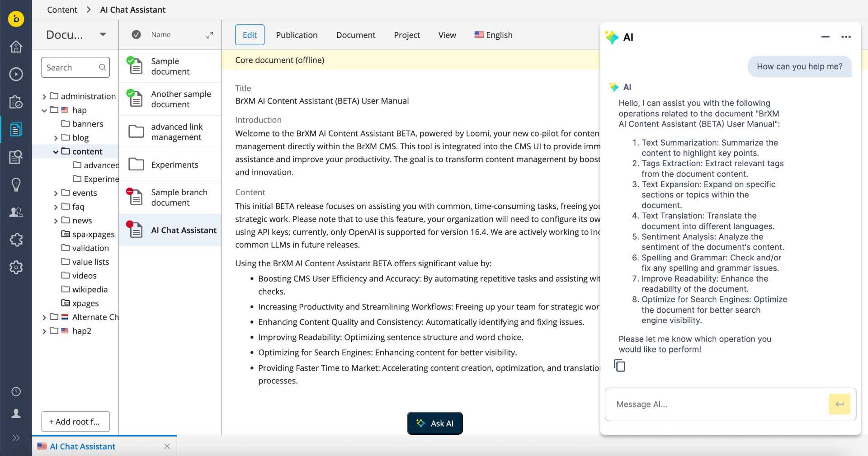
Task: Send the message to AI
Action: pyautogui.click(x=840, y=404)
